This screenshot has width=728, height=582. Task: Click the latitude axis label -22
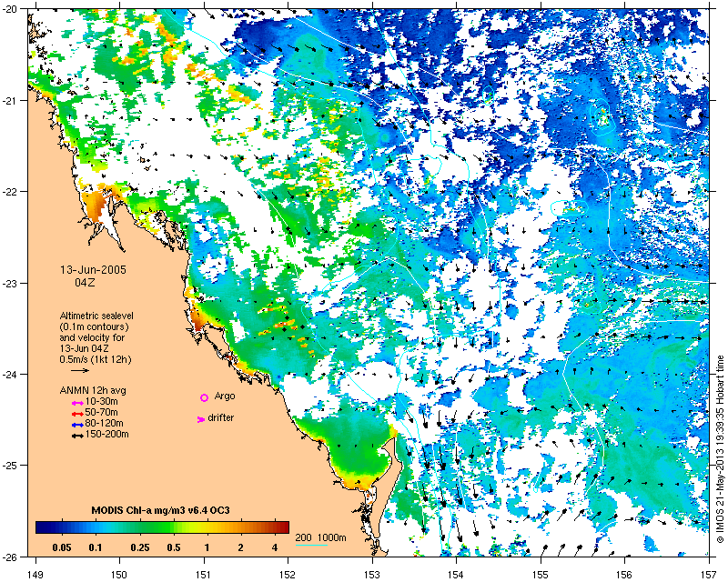[9, 192]
